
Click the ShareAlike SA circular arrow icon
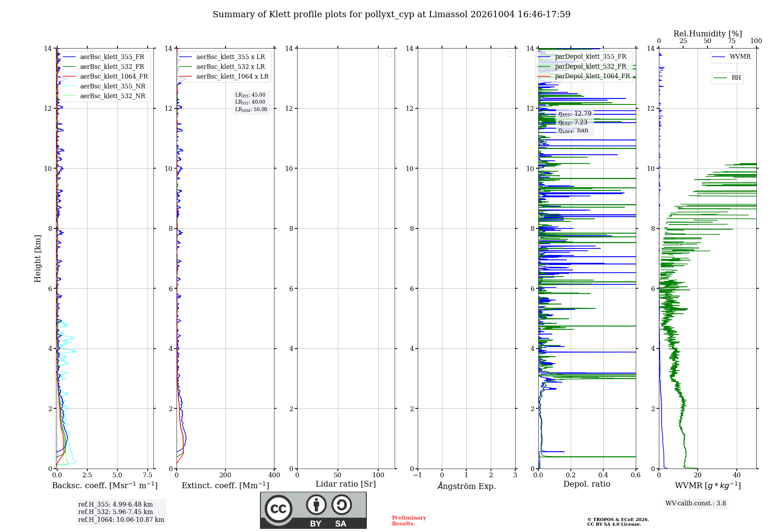[341, 505]
